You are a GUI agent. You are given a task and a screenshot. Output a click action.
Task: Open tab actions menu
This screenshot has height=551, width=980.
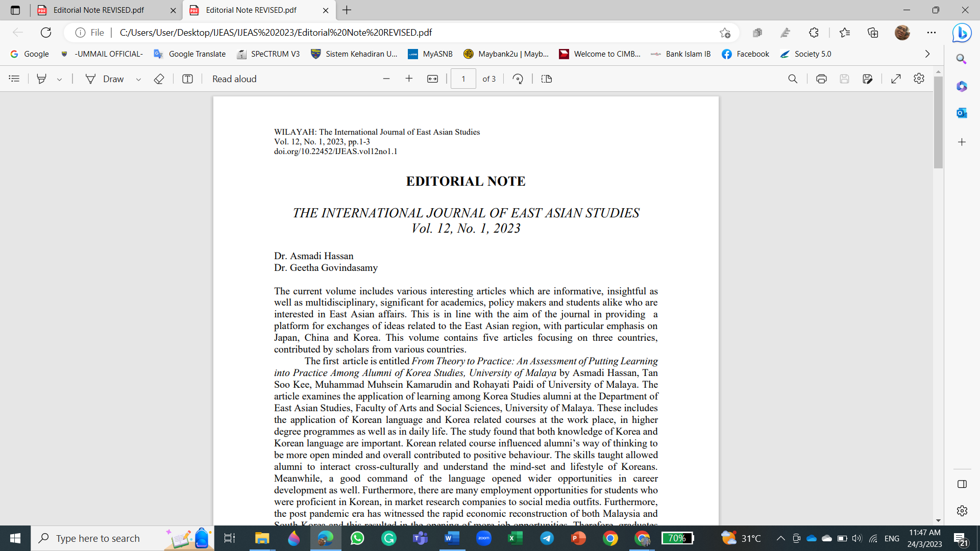pos(15,10)
